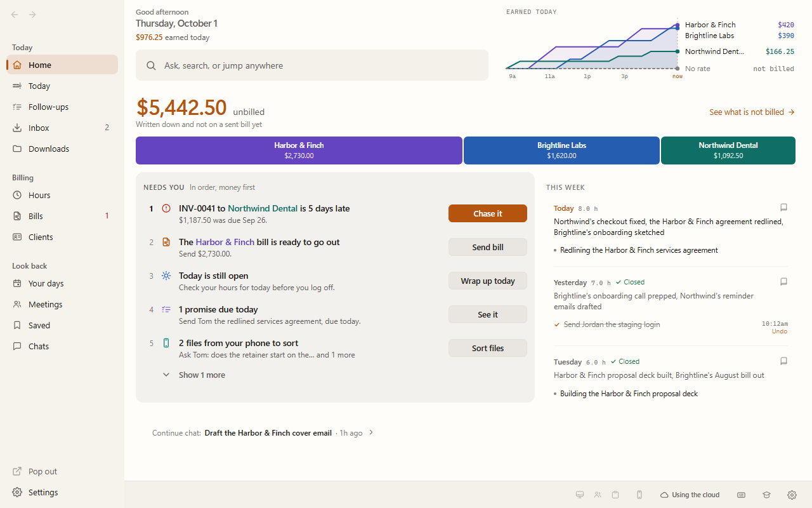Click 'See it' for the promise due today
Viewport: 812px width, 508px height.
[x=488, y=314]
